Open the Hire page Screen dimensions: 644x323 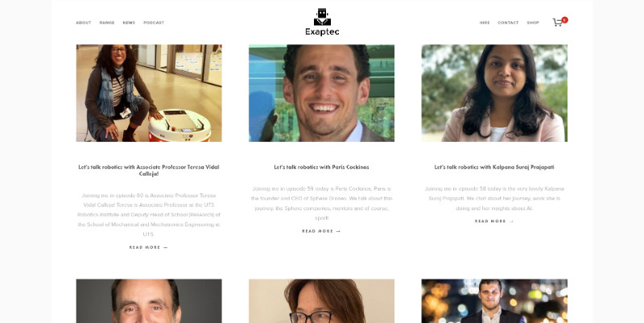pos(485,23)
